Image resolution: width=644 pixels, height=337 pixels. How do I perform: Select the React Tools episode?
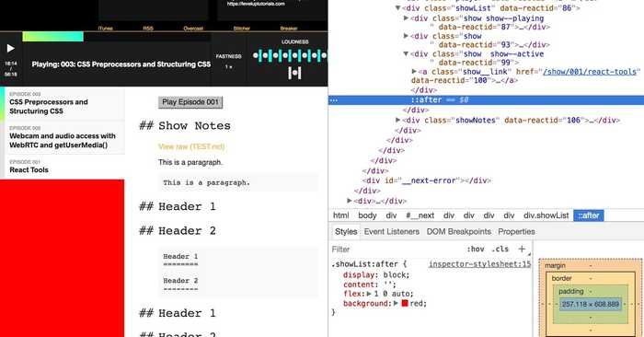[63, 167]
